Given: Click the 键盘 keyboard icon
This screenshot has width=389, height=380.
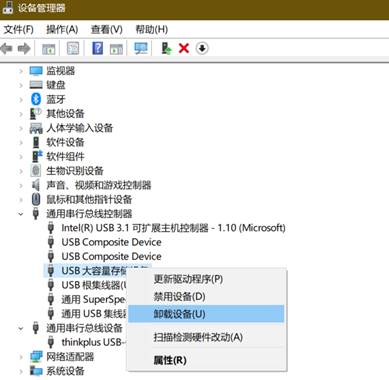Looking at the screenshot, I should (x=36, y=85).
